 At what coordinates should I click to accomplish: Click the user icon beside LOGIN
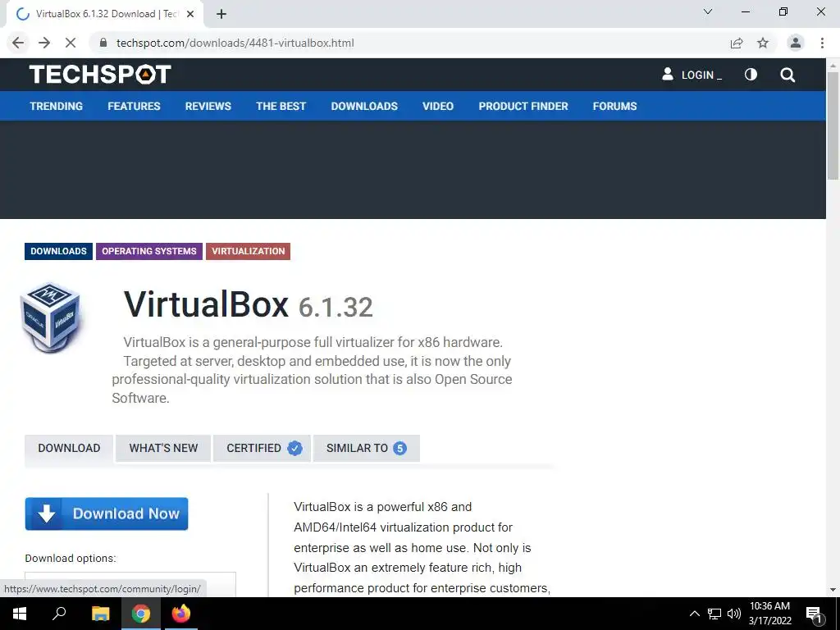(668, 74)
